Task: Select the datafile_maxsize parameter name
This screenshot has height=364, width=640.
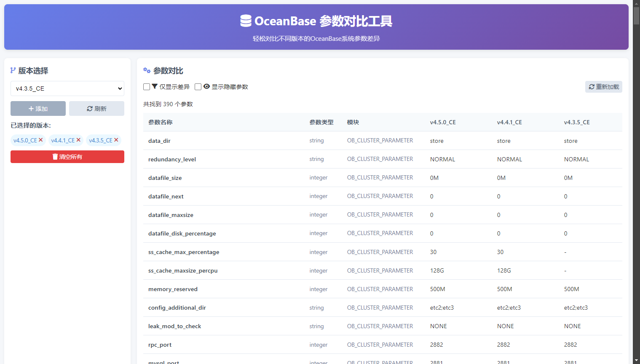Action: [x=171, y=215]
